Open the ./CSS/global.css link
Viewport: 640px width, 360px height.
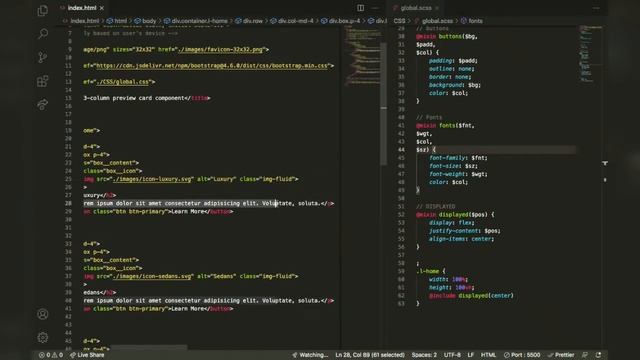pyautogui.click(x=123, y=82)
